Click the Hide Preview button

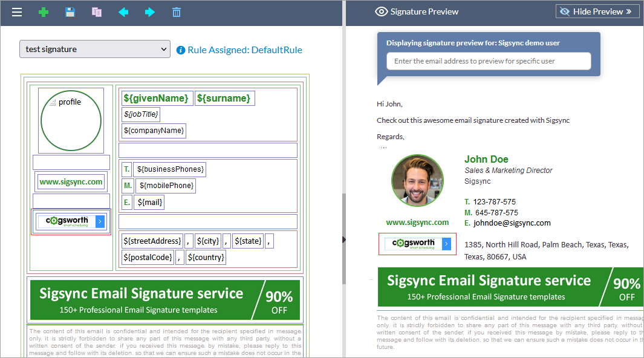click(597, 11)
